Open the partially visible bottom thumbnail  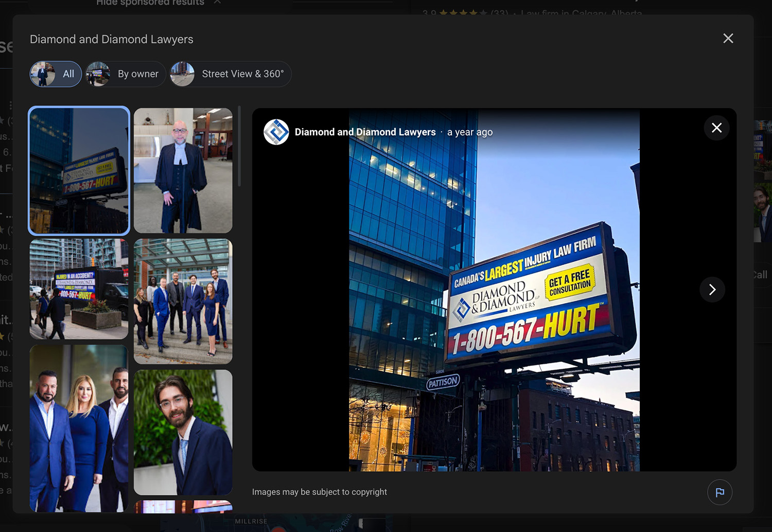(183, 507)
